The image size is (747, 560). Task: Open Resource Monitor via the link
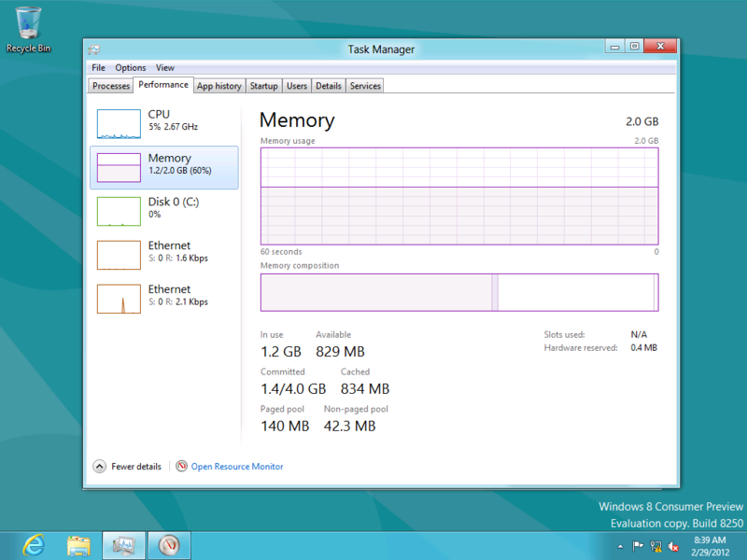235,466
